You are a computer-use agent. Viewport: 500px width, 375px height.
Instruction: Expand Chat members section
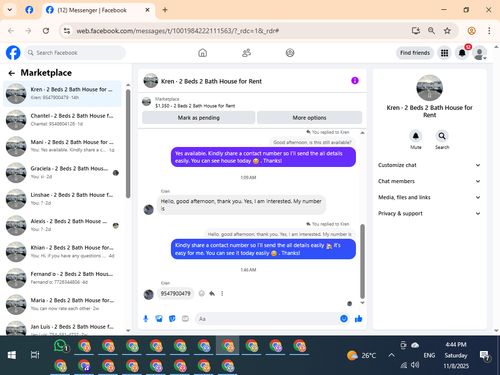429,181
